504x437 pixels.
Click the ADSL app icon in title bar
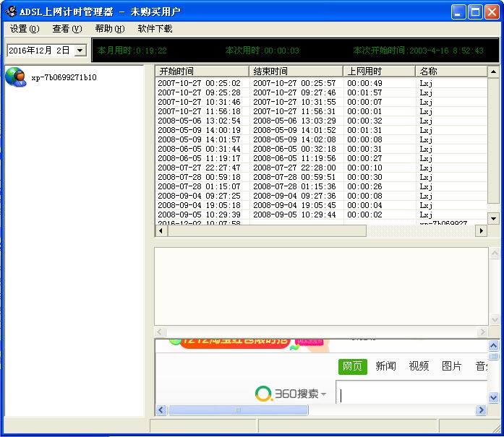click(x=11, y=12)
